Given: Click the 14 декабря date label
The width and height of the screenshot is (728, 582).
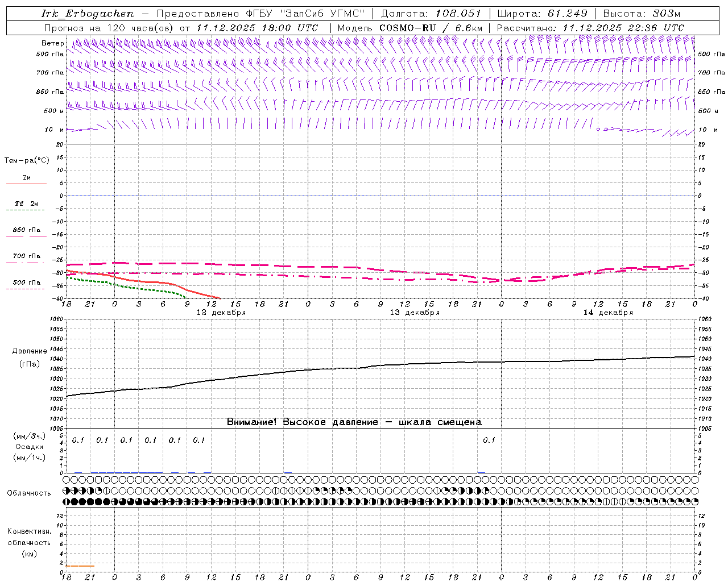Looking at the screenshot, I should click(607, 313).
